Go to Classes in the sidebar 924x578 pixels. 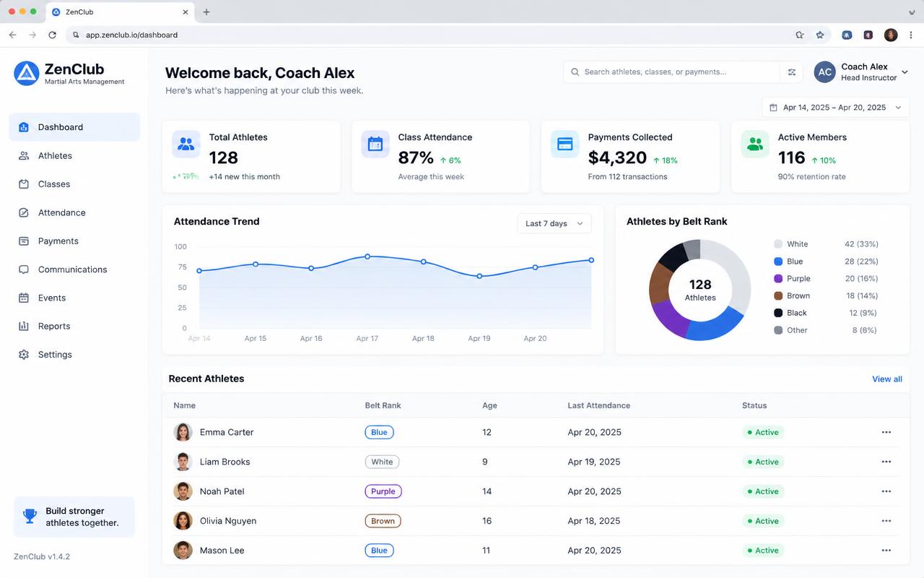pos(74,184)
